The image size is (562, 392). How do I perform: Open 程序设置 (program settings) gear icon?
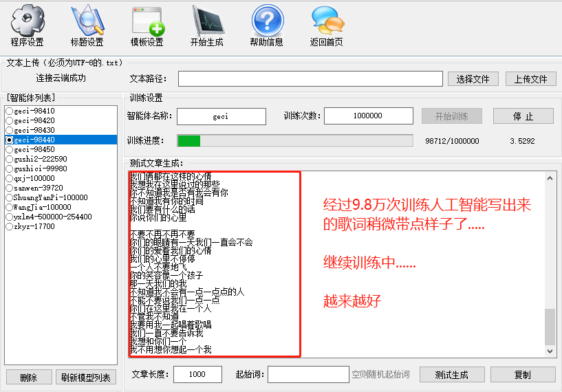coord(27,21)
